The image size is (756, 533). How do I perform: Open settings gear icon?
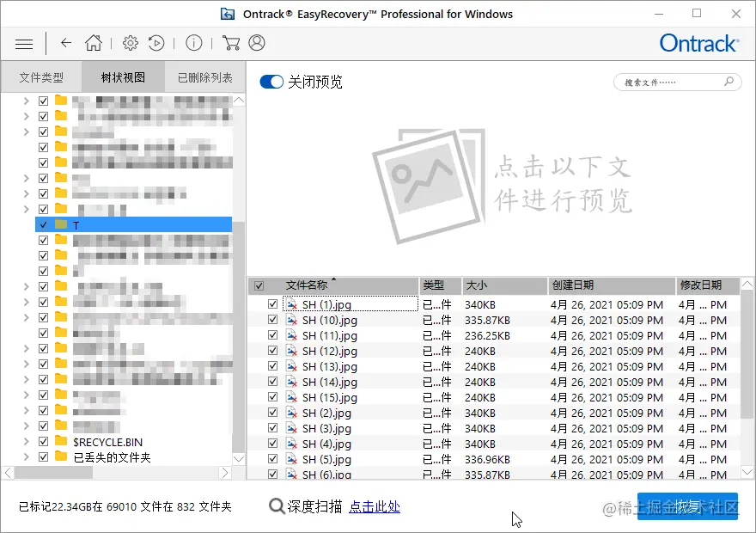pyautogui.click(x=131, y=43)
